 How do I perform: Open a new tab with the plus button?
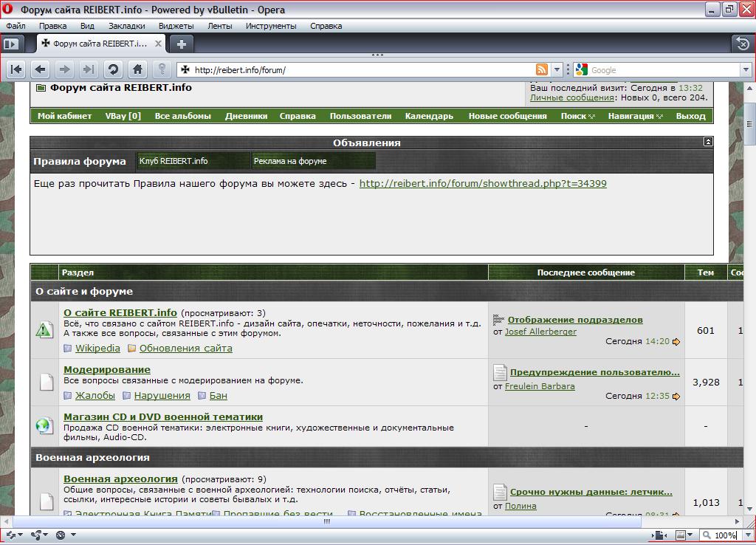point(182,44)
